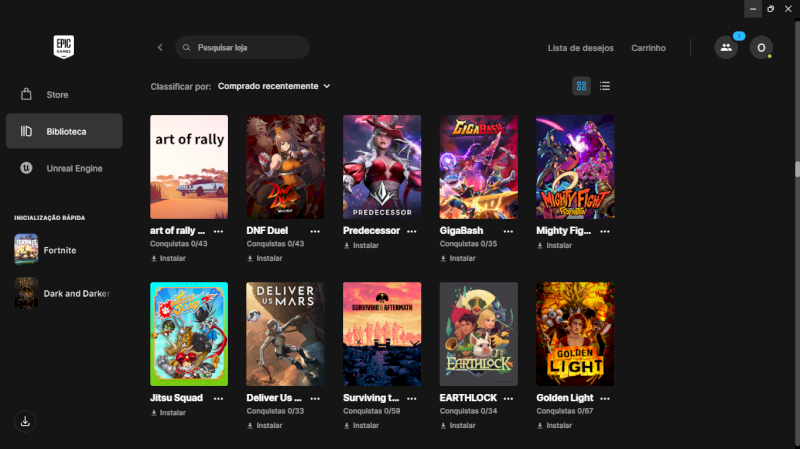Install EARTHLOCK
The width and height of the screenshot is (800, 449).
coord(458,426)
